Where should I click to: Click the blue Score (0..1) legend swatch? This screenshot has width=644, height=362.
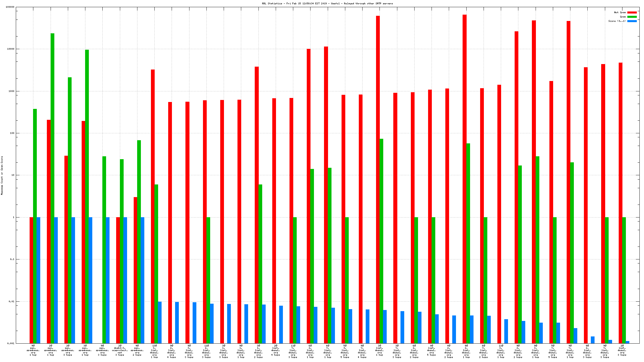point(632,21)
